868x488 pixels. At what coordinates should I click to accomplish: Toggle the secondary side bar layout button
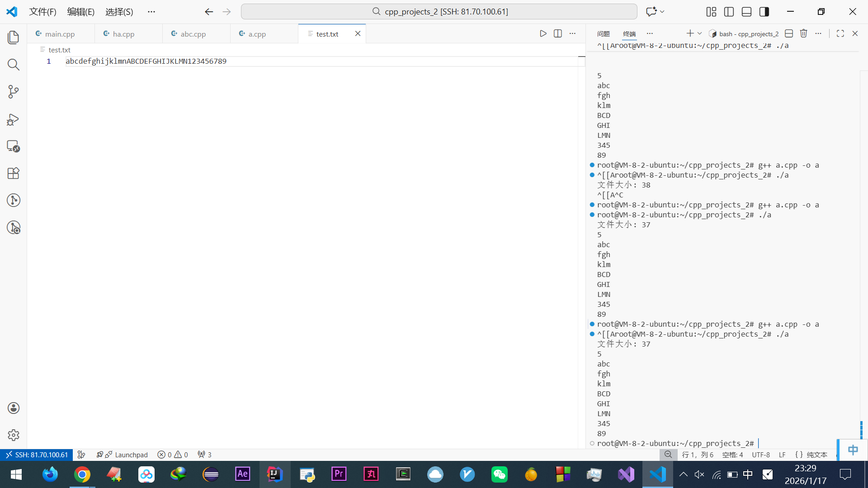click(x=764, y=12)
